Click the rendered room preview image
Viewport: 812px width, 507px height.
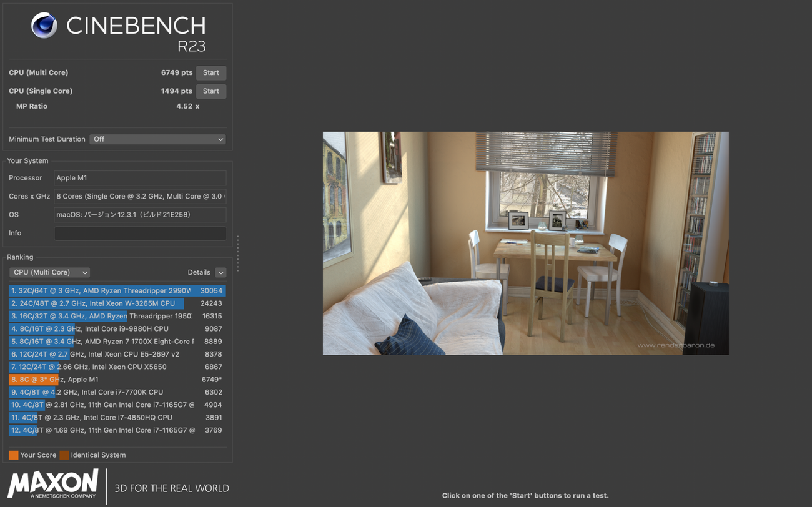pyautogui.click(x=525, y=243)
